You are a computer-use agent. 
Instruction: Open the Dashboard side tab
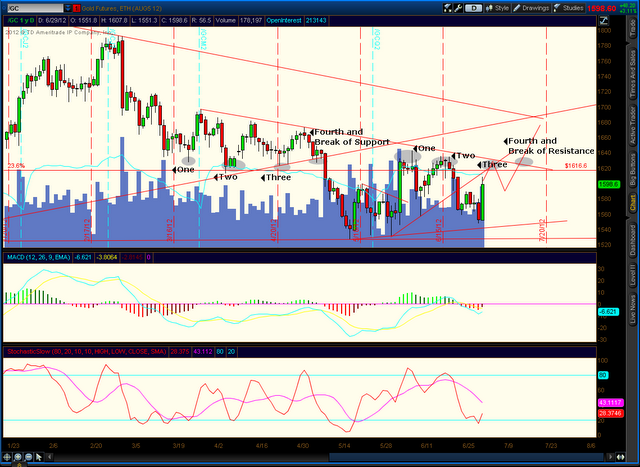pos(633,240)
